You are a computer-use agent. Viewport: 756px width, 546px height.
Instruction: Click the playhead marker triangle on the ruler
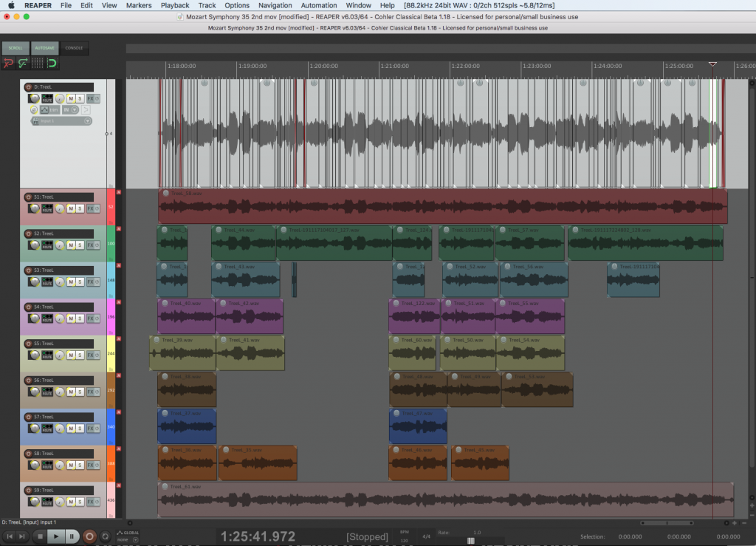(x=712, y=64)
